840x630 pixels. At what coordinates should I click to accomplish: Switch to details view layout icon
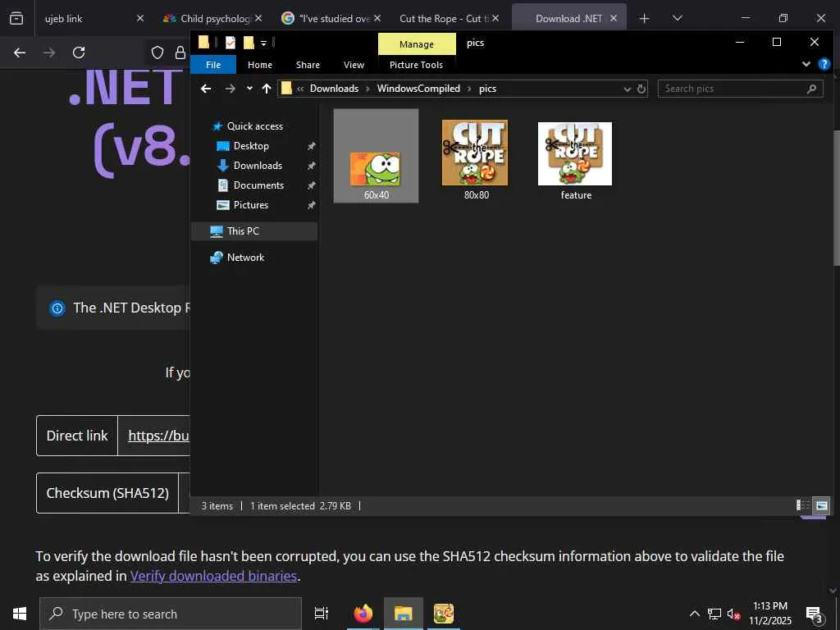tap(802, 505)
